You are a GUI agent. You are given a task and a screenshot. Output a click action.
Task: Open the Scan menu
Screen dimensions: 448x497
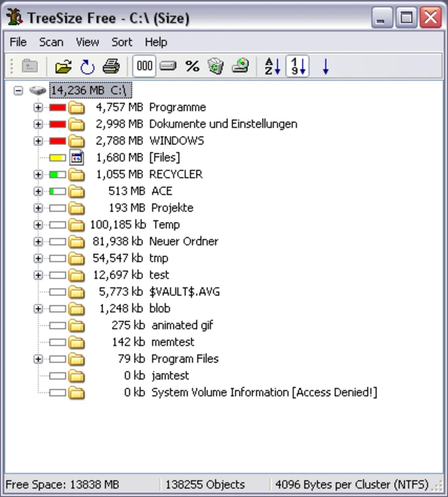51,42
